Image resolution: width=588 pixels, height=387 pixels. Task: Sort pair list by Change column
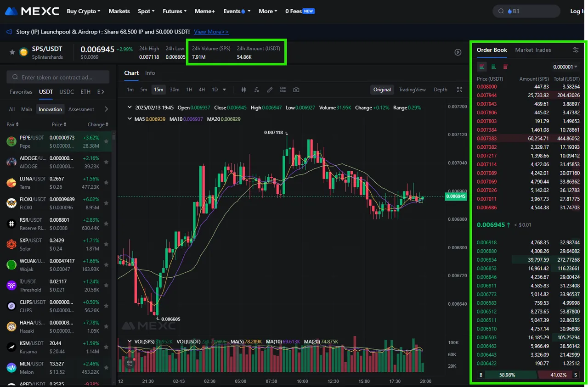pyautogui.click(x=98, y=124)
